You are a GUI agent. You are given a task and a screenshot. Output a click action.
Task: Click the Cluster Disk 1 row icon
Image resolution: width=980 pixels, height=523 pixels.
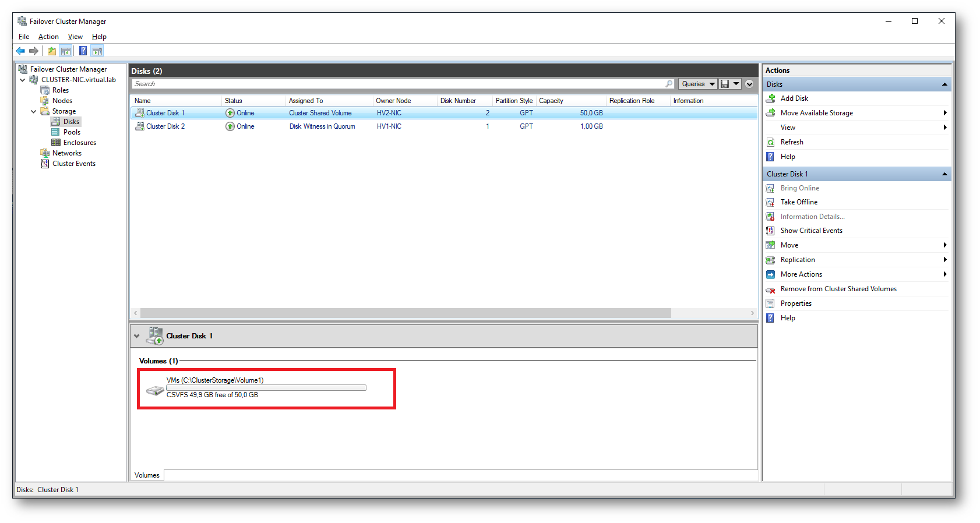[140, 113]
